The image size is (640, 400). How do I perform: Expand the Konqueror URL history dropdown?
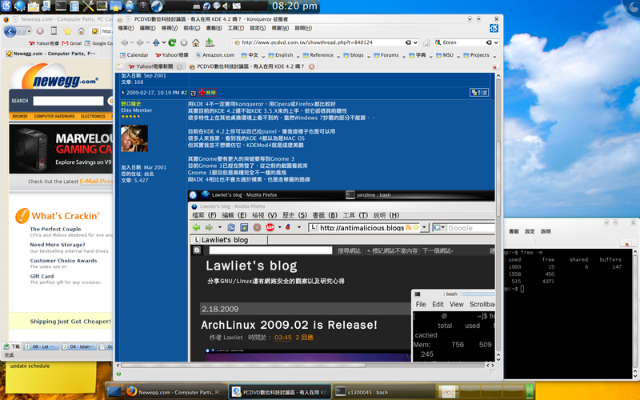416,42
